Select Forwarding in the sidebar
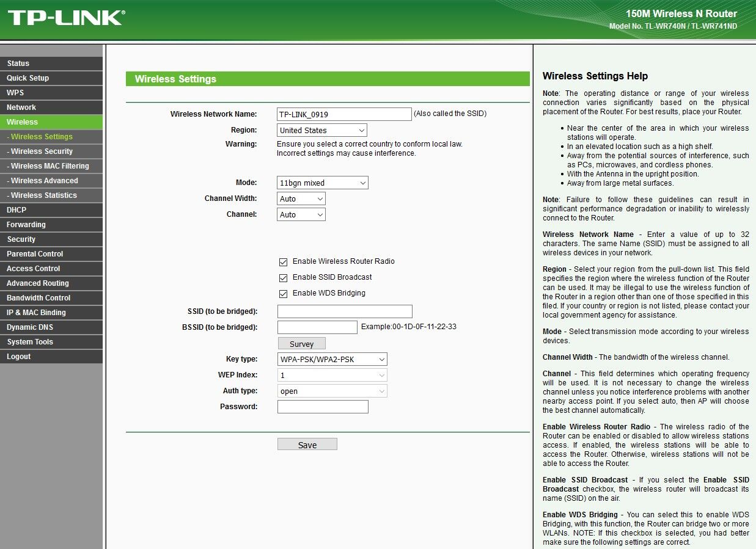 pos(51,225)
